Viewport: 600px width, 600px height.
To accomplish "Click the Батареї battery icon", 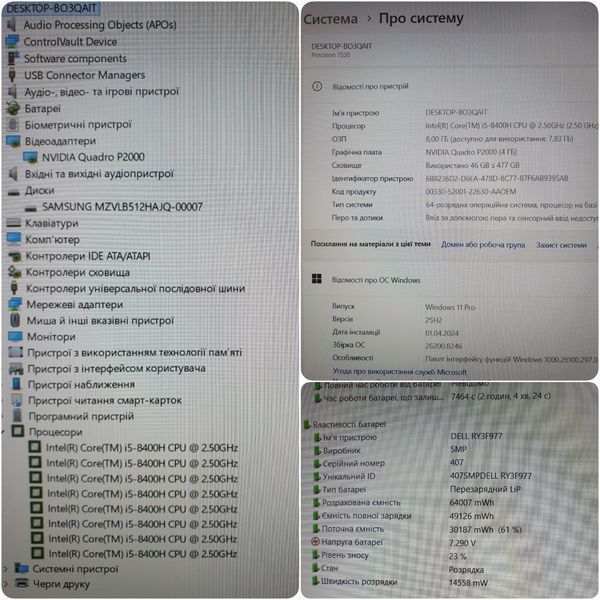I will pos(13,108).
